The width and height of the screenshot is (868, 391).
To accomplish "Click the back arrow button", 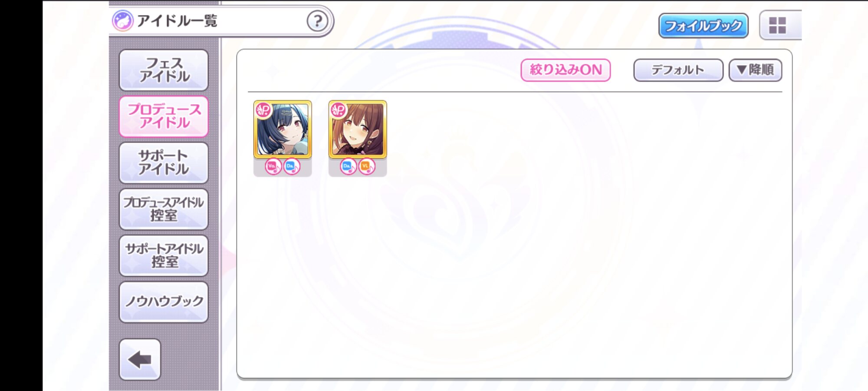I will (140, 360).
